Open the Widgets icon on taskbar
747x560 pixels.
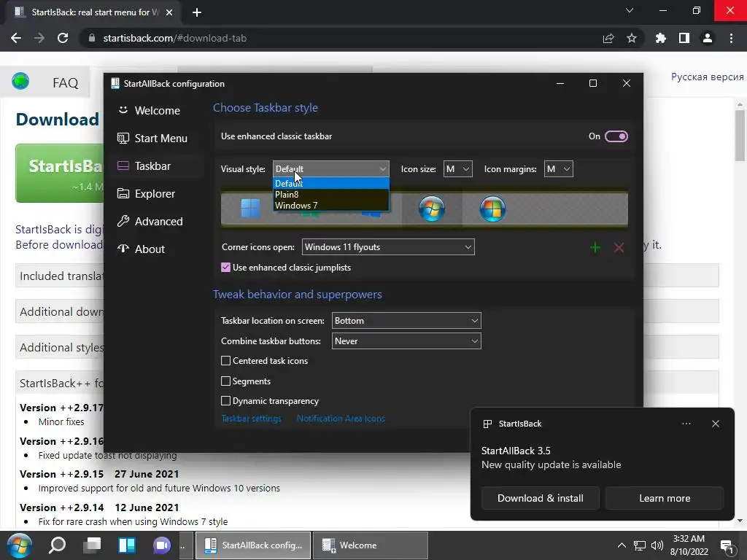tap(127, 545)
